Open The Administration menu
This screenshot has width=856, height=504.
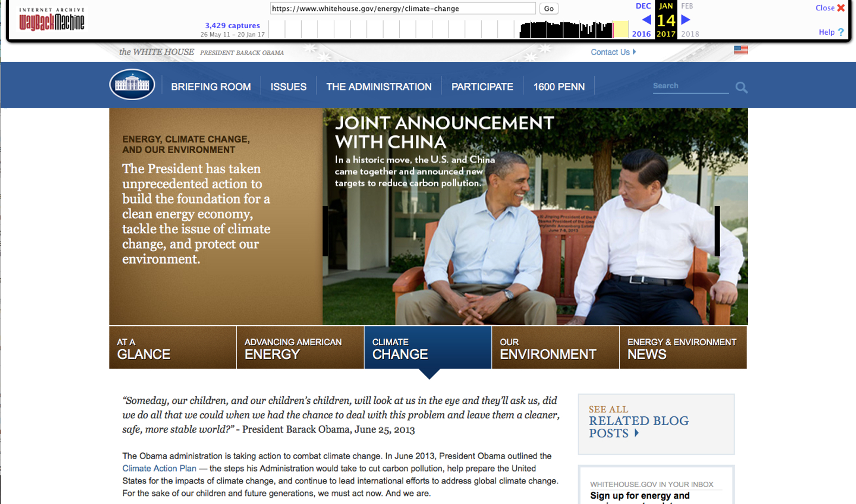click(379, 87)
